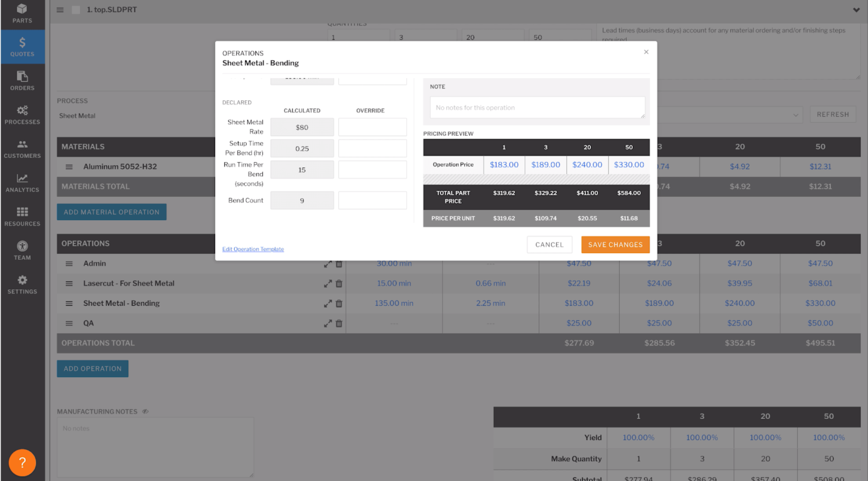Viewport: 868px width, 481px height.
Task: Delete the QA operation using its trash icon
Action: pyautogui.click(x=339, y=323)
